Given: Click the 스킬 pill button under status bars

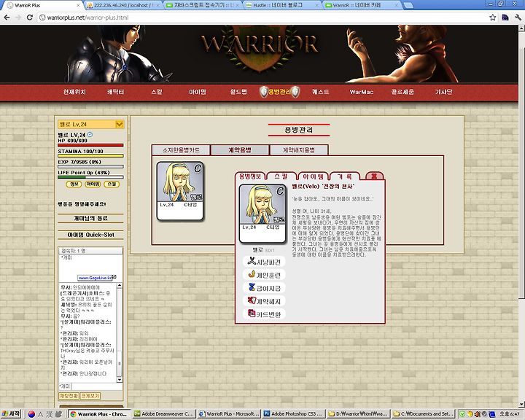Looking at the screenshot, I should point(112,184).
